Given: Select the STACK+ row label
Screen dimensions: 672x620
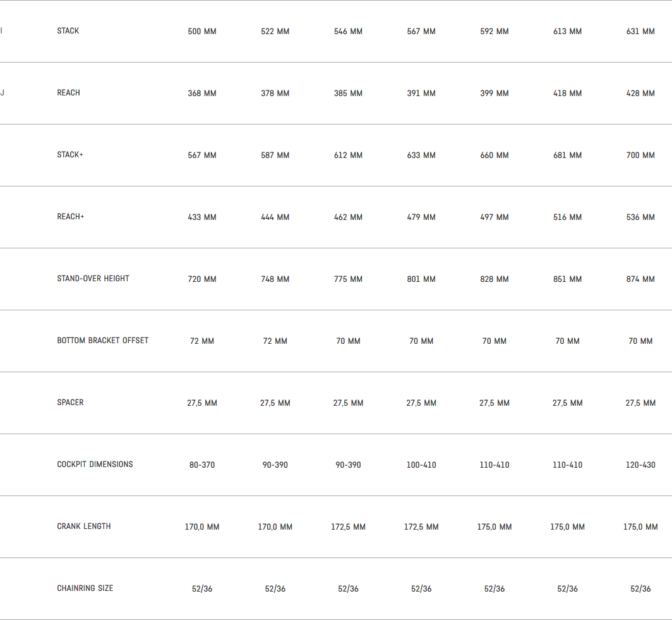Looking at the screenshot, I should 70,155.
